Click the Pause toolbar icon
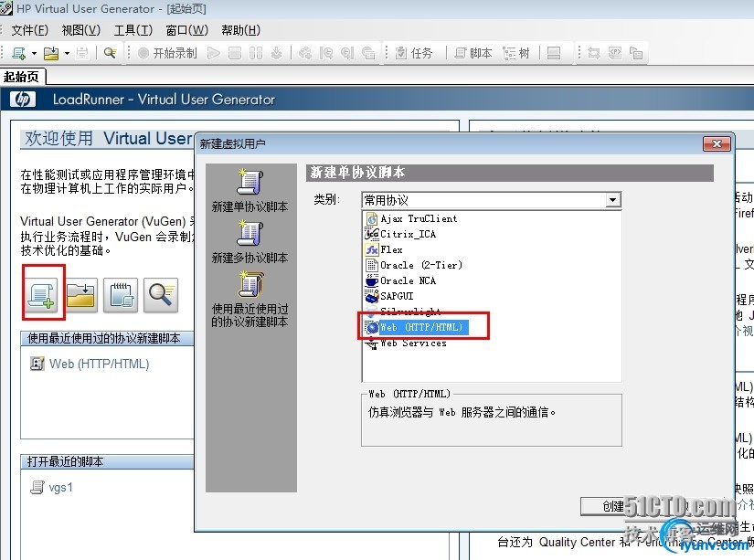Viewport: 754px width, 560px height. click(x=256, y=53)
